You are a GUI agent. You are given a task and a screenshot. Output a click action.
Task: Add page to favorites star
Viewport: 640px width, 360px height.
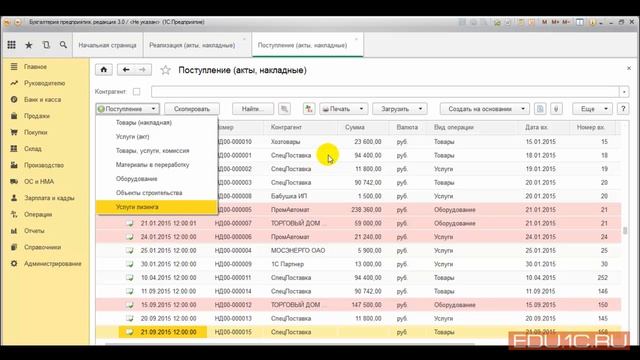click(165, 70)
